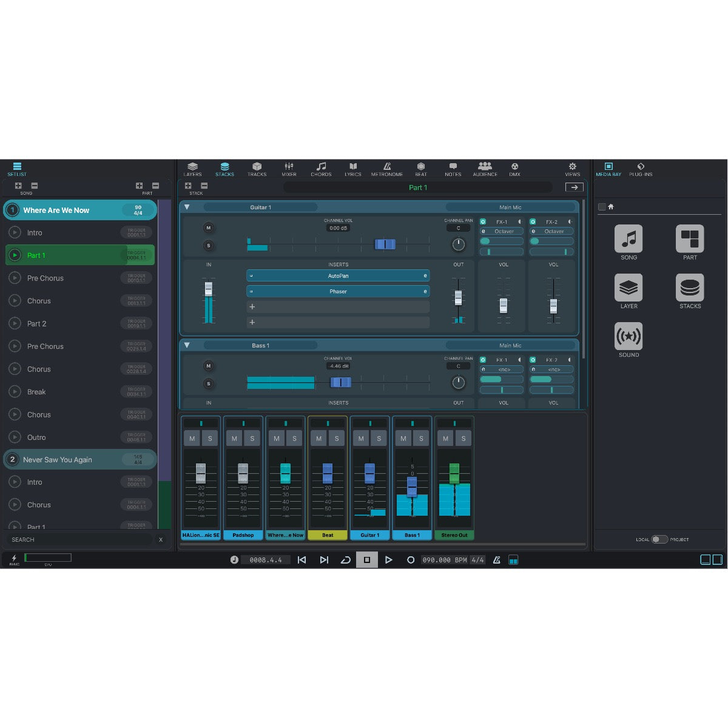Screen dimensions: 728x728
Task: Select the Song icon in Media Bay
Action: 629,238
